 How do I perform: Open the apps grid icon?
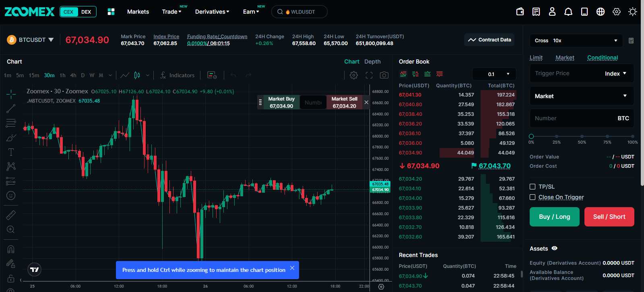[x=111, y=12]
